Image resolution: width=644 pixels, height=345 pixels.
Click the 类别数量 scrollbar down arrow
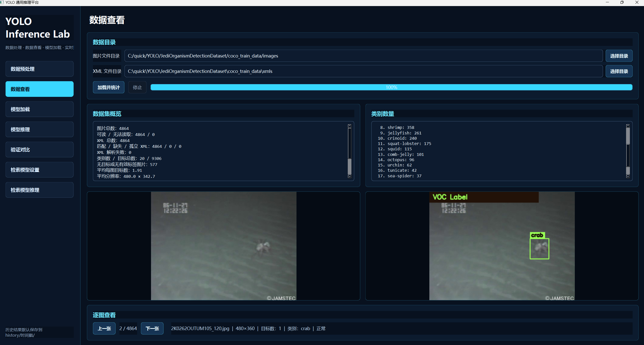point(628,176)
